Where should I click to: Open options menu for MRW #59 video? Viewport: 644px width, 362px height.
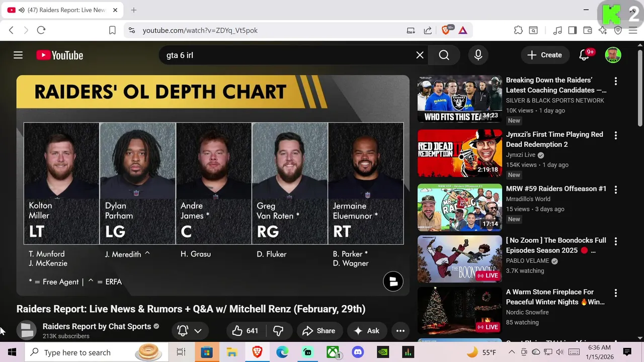[615, 190]
